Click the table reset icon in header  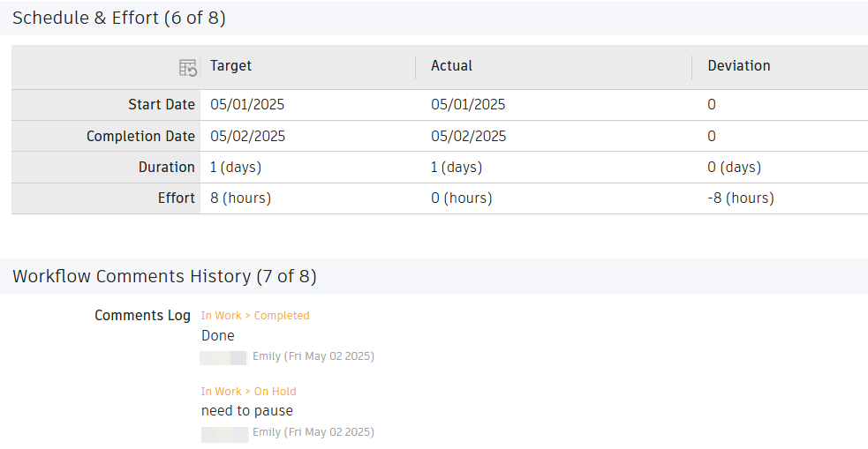click(x=187, y=67)
